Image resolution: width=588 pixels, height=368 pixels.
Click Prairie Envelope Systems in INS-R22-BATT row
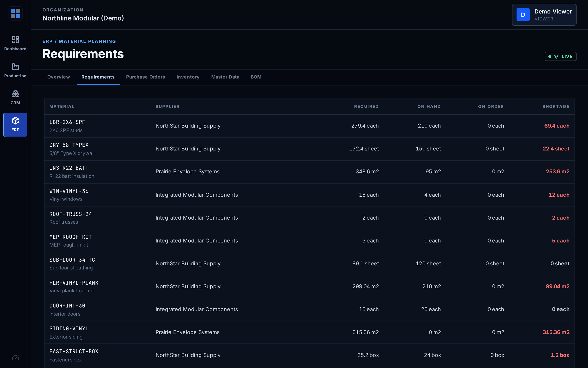187,171
